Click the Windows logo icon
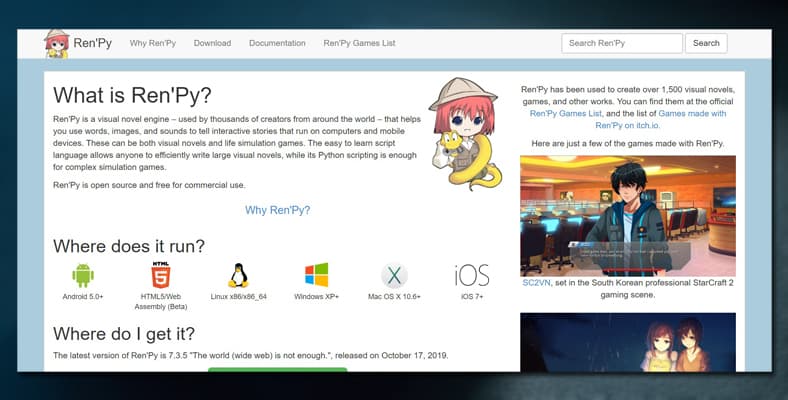Viewport: 788px width, 400px height. tap(317, 275)
